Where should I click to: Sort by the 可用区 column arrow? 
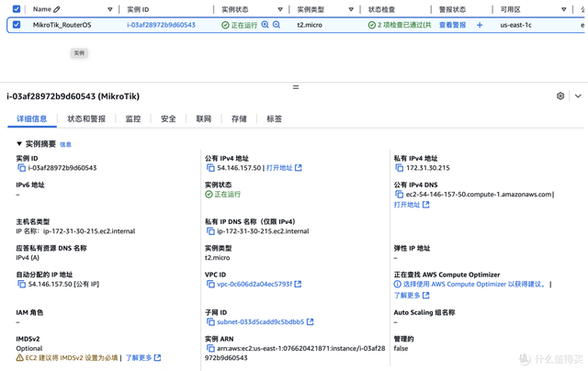click(563, 9)
